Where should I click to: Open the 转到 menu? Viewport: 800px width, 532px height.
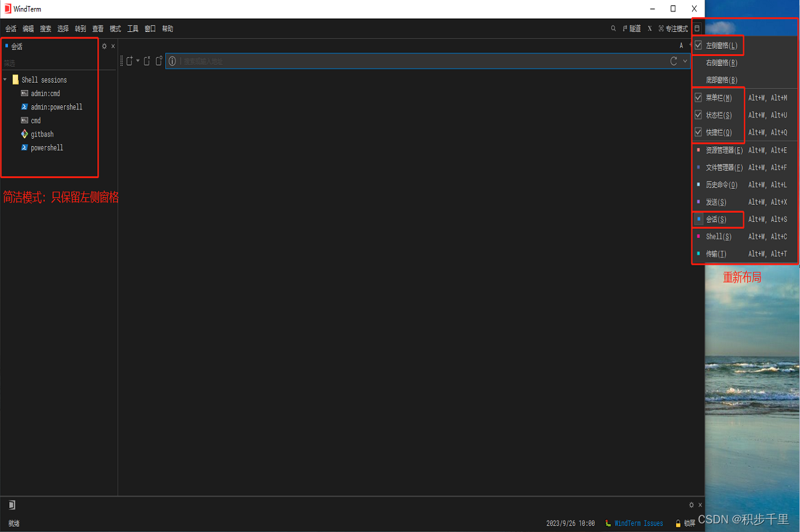click(80, 29)
